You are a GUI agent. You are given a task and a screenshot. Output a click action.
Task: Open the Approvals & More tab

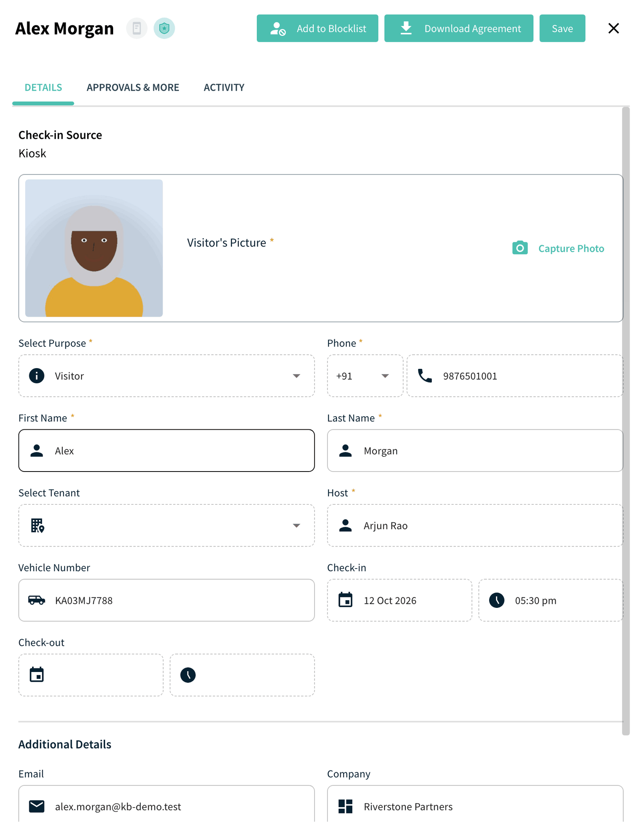click(x=133, y=87)
